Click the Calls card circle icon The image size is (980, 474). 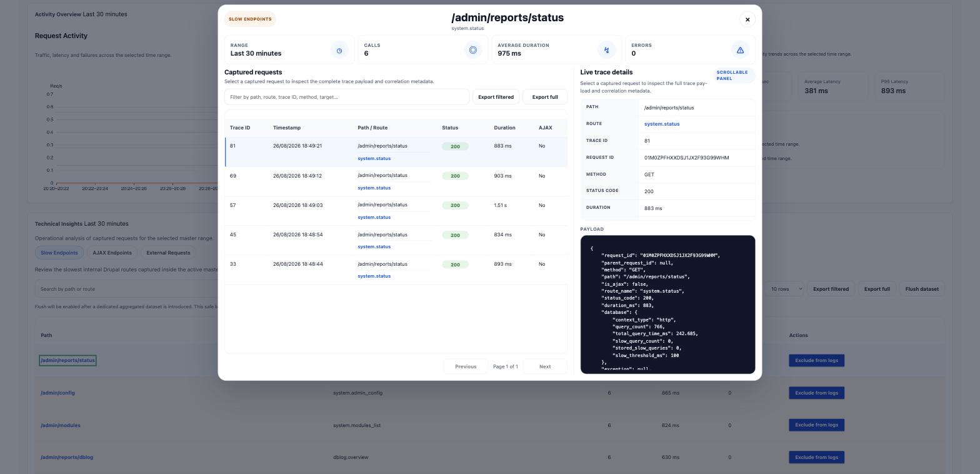[x=473, y=50]
